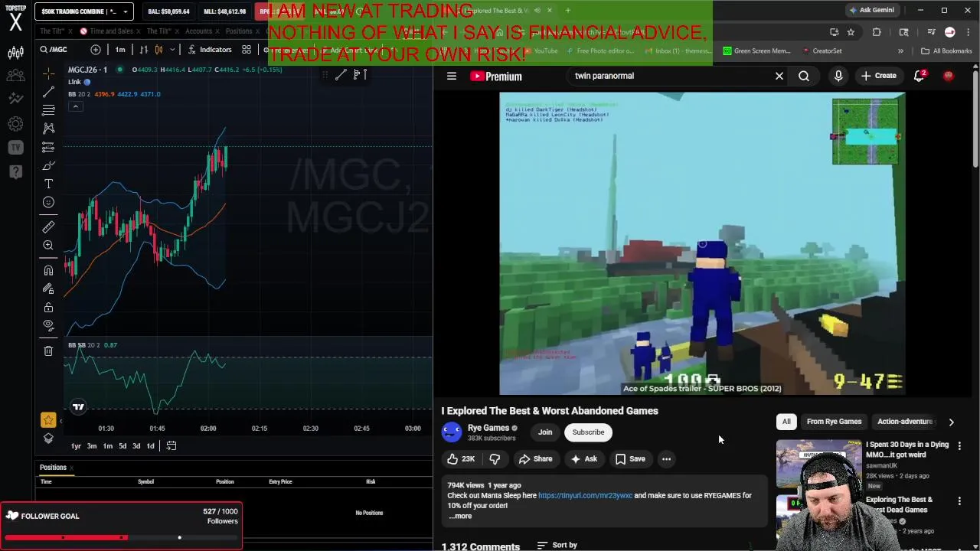980x551 pixels.
Task: Show more filter chips with right arrow
Action: [x=951, y=422]
